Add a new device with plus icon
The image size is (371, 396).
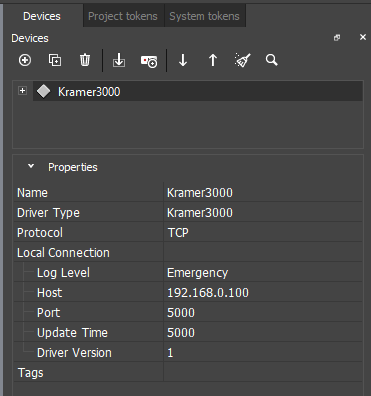coord(25,60)
